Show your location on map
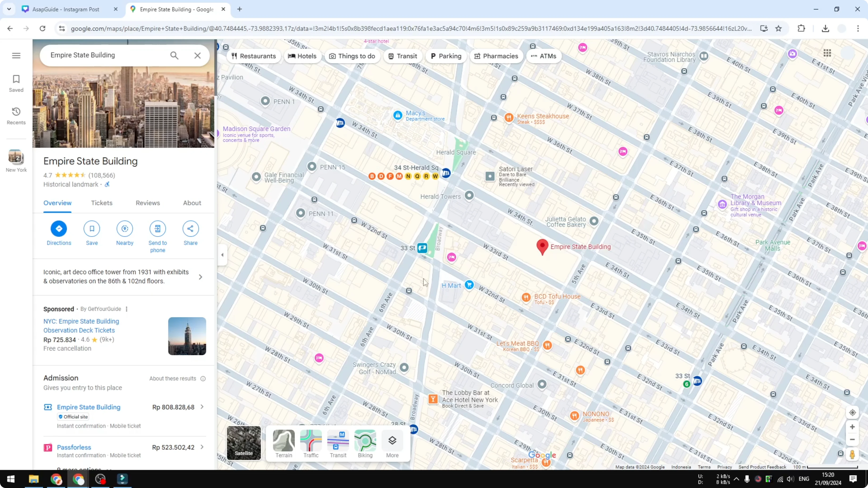Screen dimensions: 868x488 [852, 413]
